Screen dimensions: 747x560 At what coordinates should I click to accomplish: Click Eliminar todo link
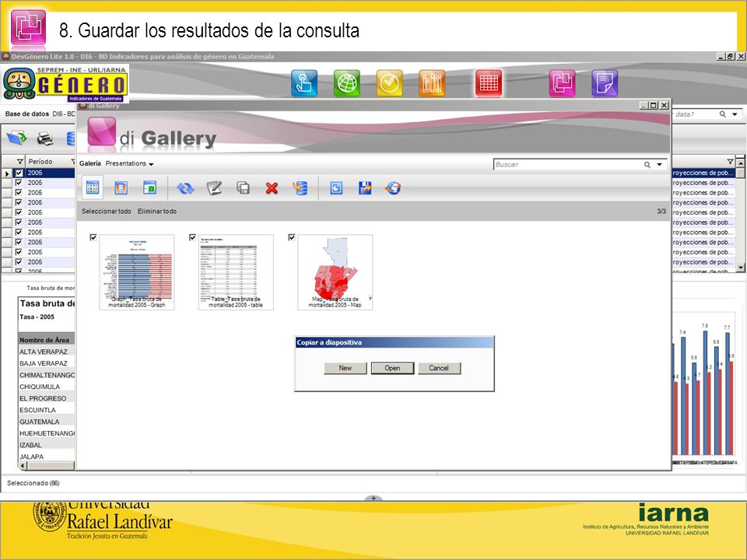point(157,211)
